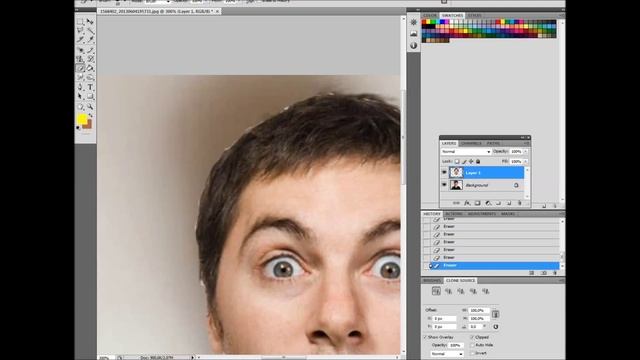Select the Magic Wand tool
640x360 pixels.
point(90,31)
